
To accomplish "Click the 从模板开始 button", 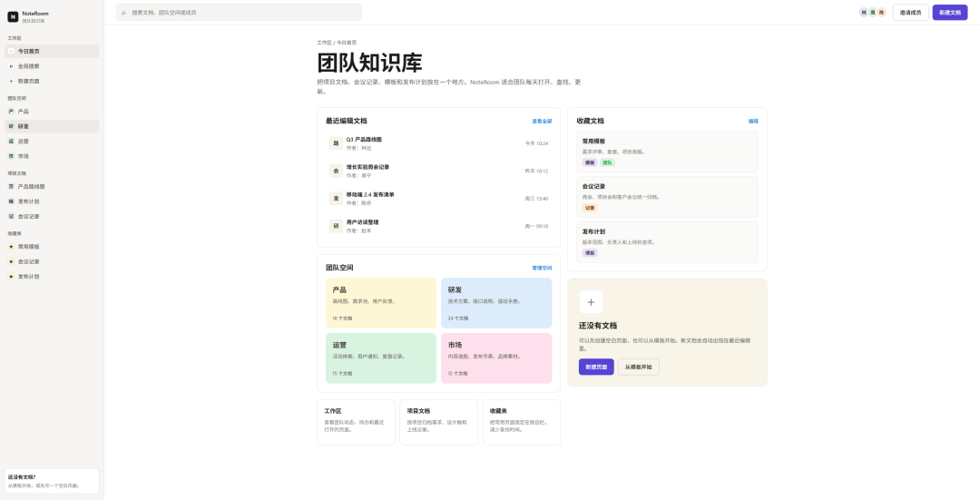I will [638, 367].
